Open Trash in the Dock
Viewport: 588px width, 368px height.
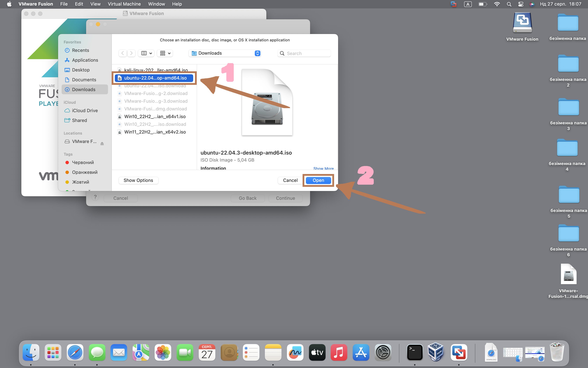tap(557, 352)
